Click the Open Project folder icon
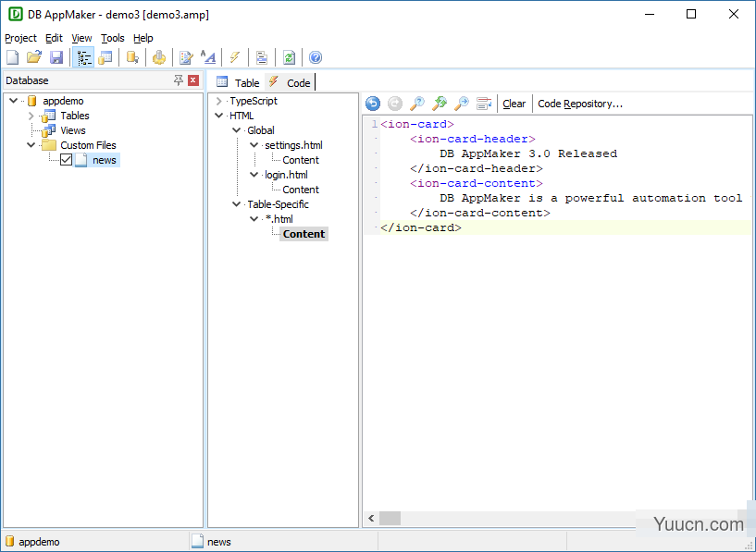756x552 pixels. (x=34, y=57)
